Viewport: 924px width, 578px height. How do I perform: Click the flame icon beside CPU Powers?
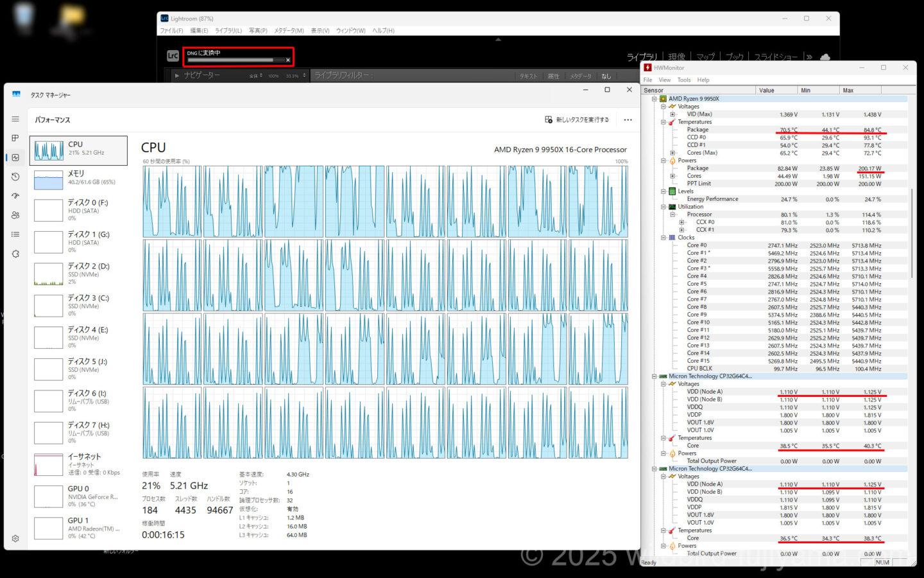coord(672,161)
